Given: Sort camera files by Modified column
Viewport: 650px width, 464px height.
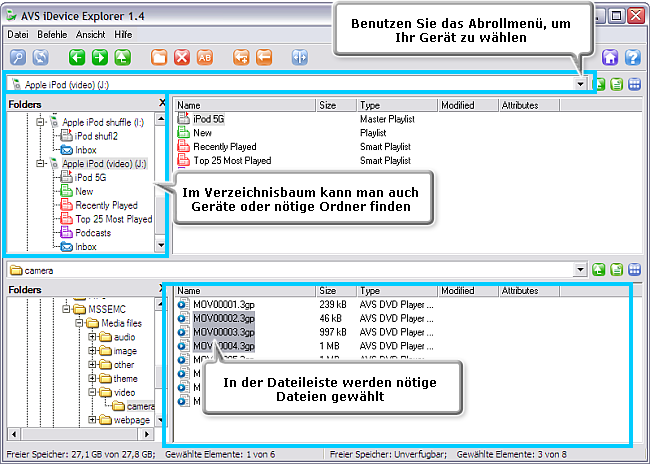Looking at the screenshot, I should 468,291.
